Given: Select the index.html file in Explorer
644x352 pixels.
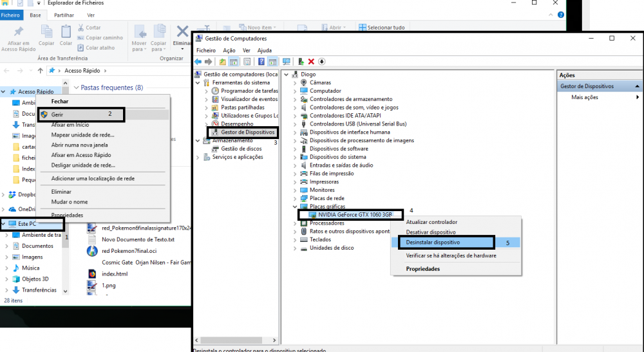Looking at the screenshot, I should (115, 273).
